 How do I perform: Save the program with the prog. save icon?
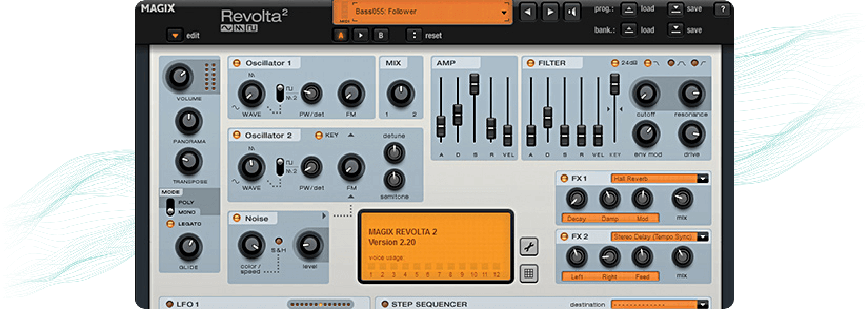click(675, 9)
